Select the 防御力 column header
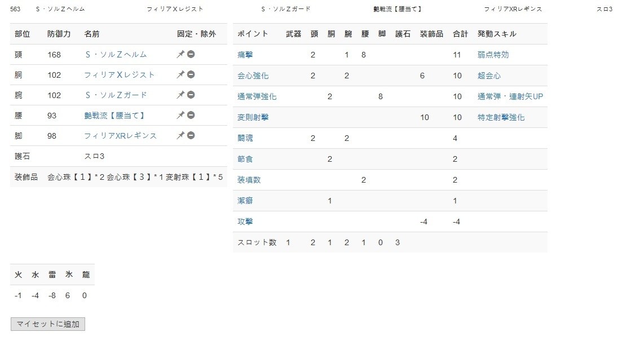Image resolution: width=644 pixels, height=341 pixels. (59, 34)
